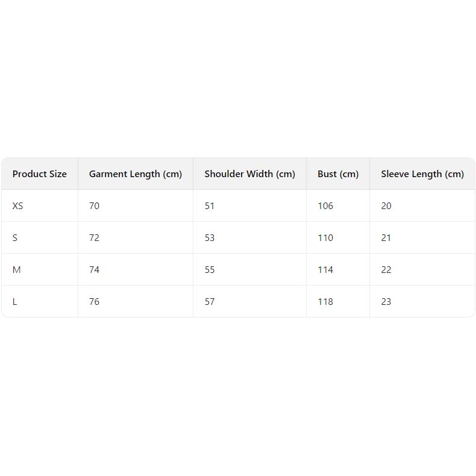
Task: Click the M size row label
Action: 17,270
